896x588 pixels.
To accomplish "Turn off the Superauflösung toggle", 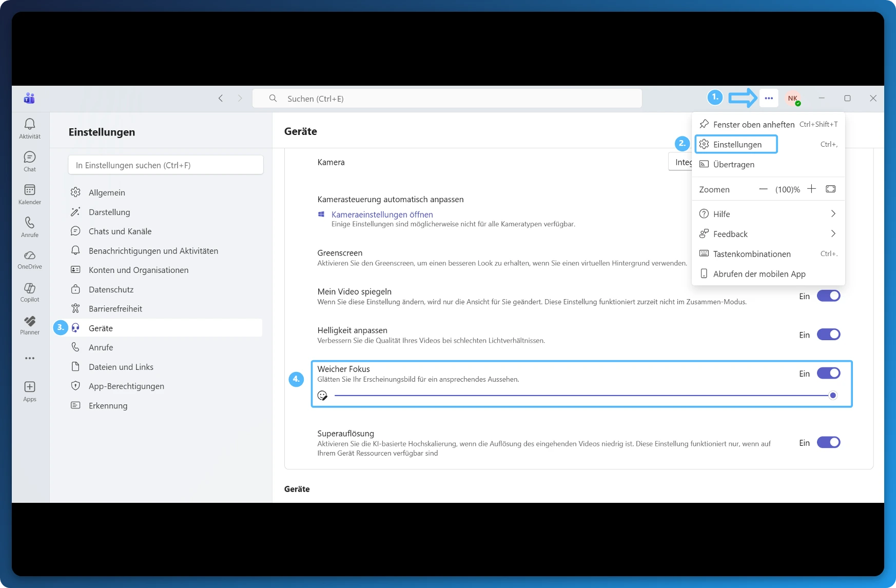I will click(828, 442).
